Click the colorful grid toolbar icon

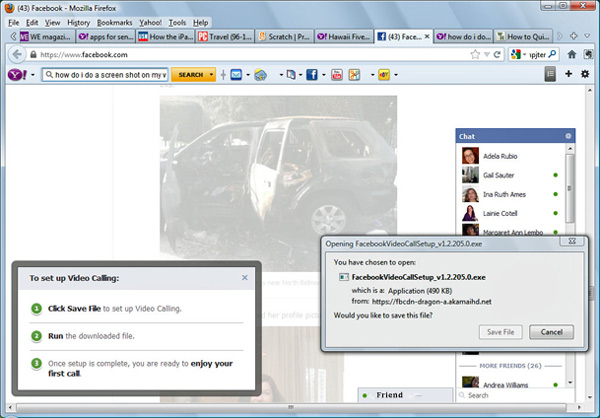tap(354, 75)
